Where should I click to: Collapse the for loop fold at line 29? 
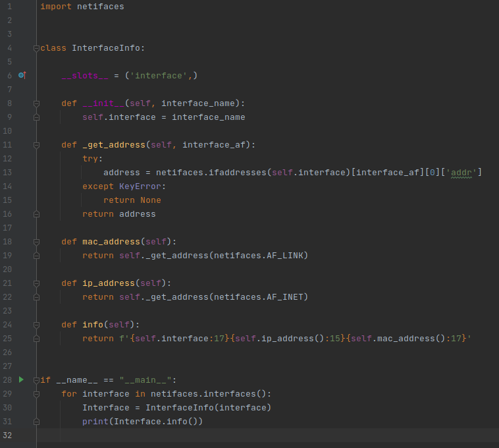click(x=36, y=394)
